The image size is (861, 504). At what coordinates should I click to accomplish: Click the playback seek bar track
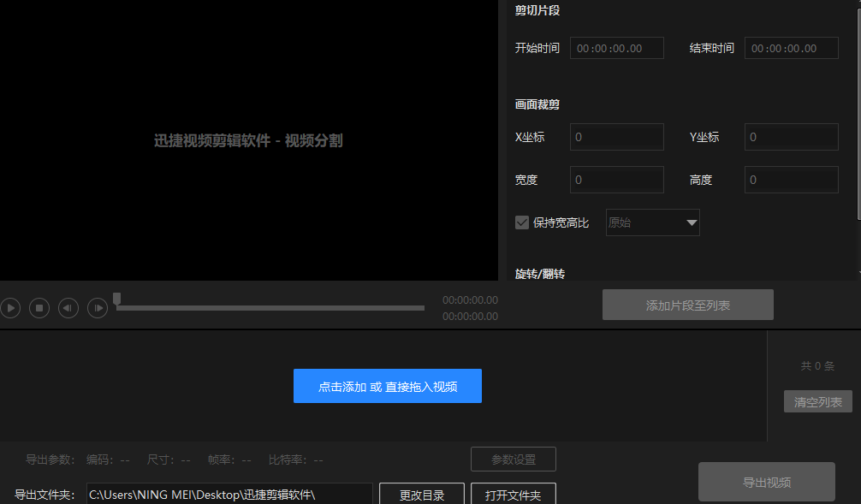(x=270, y=308)
